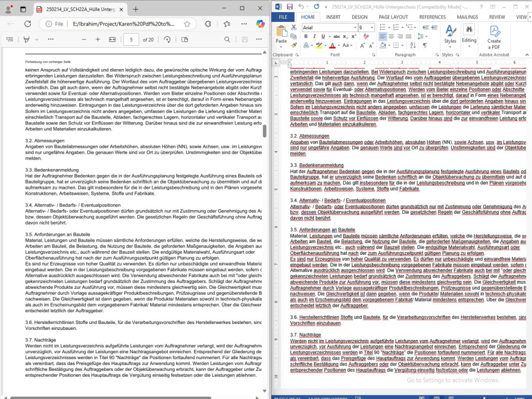Expand the numbering list dropdown arrow
532x399 pixels.
(x=402, y=28)
